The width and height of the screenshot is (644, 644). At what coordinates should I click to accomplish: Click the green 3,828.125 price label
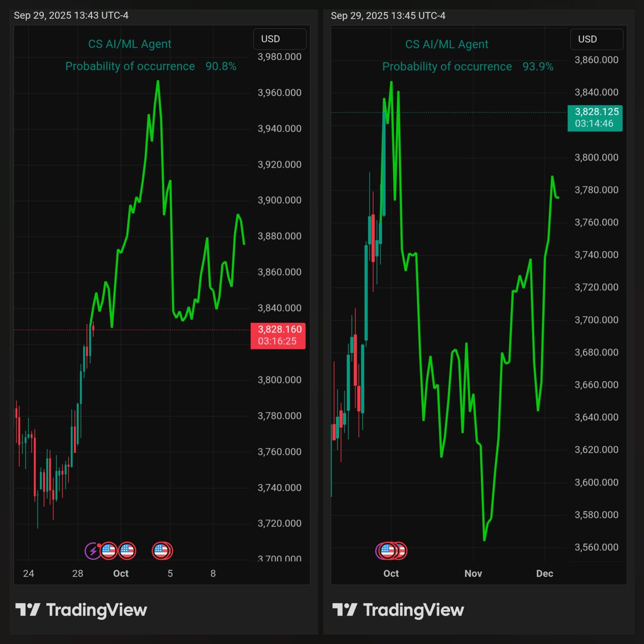(x=595, y=118)
